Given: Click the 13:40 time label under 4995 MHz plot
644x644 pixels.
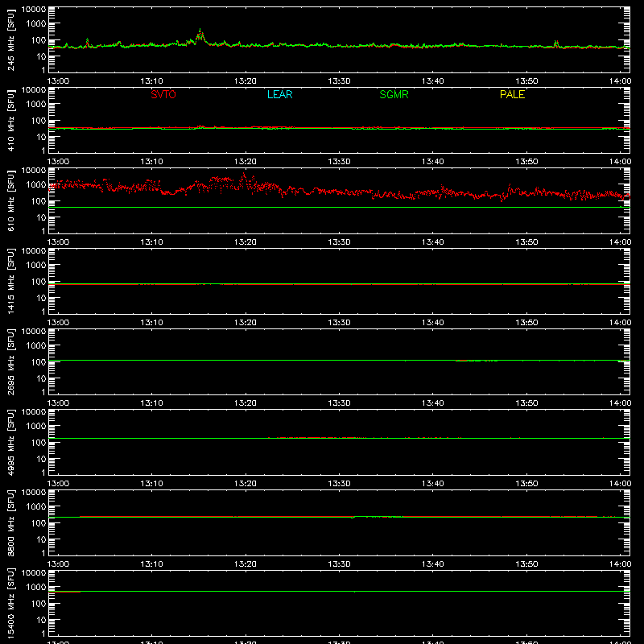Looking at the screenshot, I should (432, 484).
